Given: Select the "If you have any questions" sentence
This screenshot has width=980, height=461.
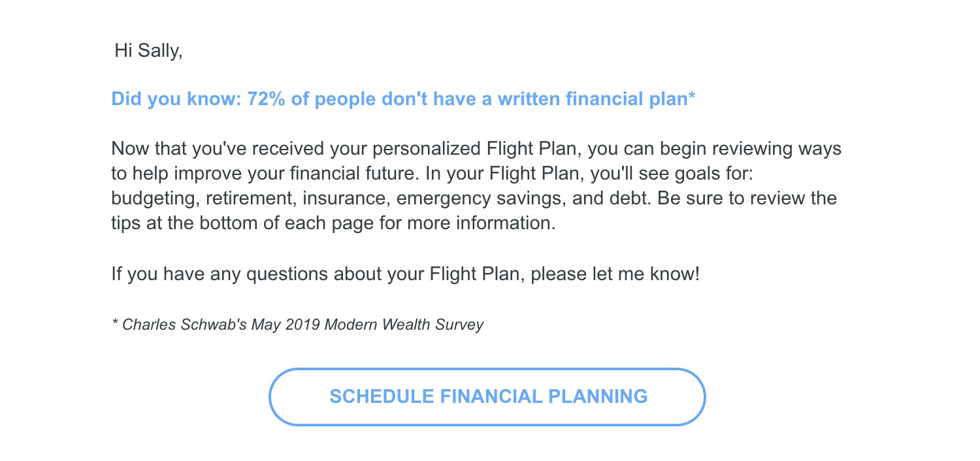Looking at the screenshot, I should click(405, 273).
